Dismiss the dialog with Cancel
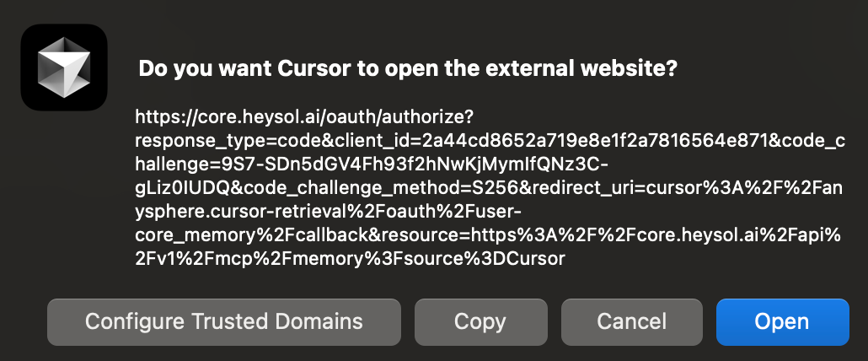The height and width of the screenshot is (361, 868). (631, 321)
